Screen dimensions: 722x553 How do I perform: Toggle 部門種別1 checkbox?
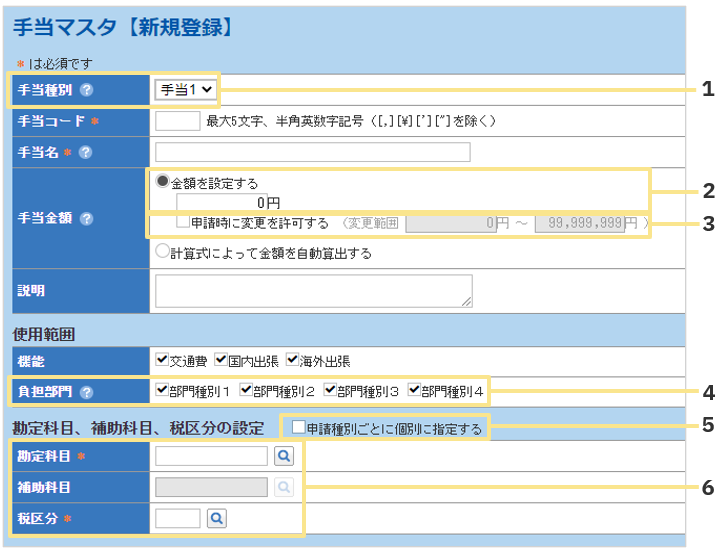pyautogui.click(x=162, y=390)
